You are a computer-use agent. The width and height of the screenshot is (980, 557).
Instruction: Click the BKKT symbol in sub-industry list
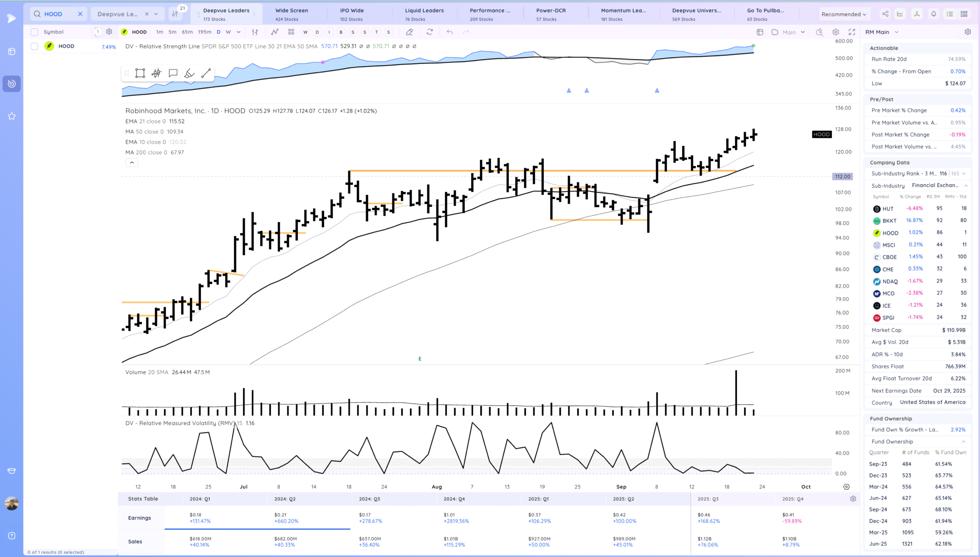pos(889,221)
